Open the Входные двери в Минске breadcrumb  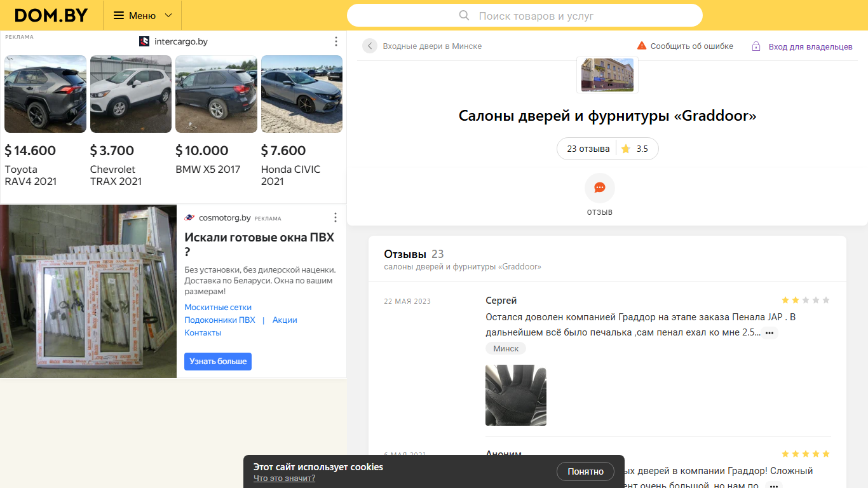(x=432, y=46)
